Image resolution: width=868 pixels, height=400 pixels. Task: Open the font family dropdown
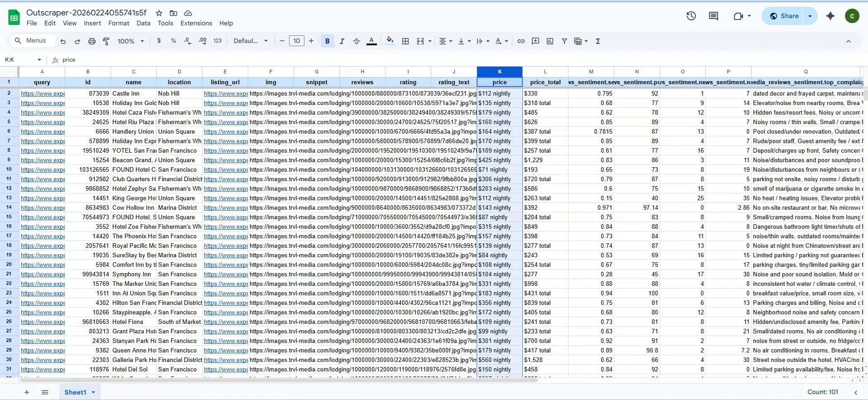point(250,41)
